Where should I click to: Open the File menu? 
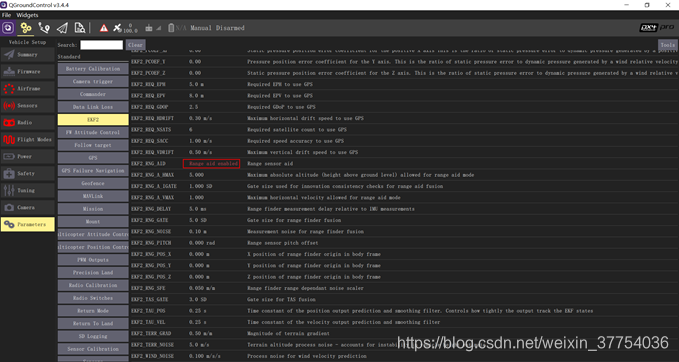pyautogui.click(x=6, y=15)
